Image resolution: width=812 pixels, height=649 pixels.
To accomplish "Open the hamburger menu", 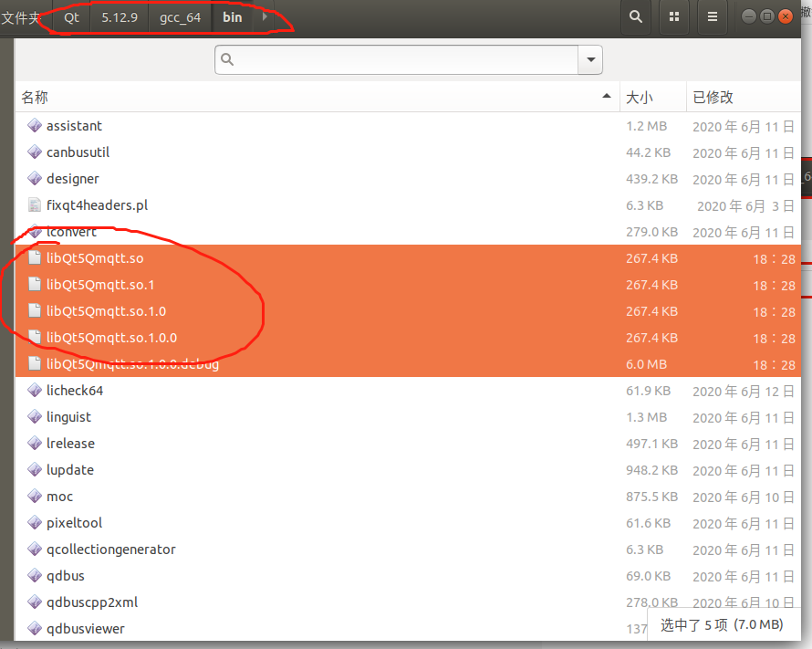I will tap(712, 16).
